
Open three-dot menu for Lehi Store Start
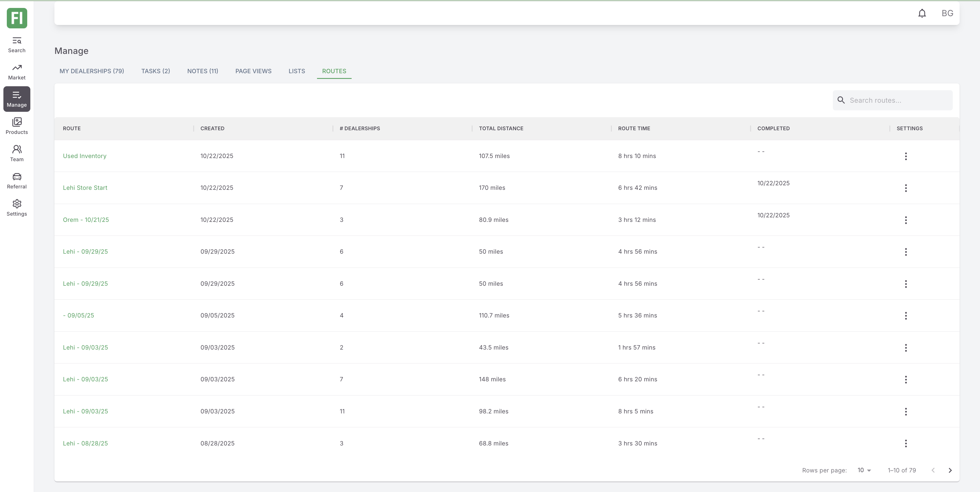tap(905, 188)
